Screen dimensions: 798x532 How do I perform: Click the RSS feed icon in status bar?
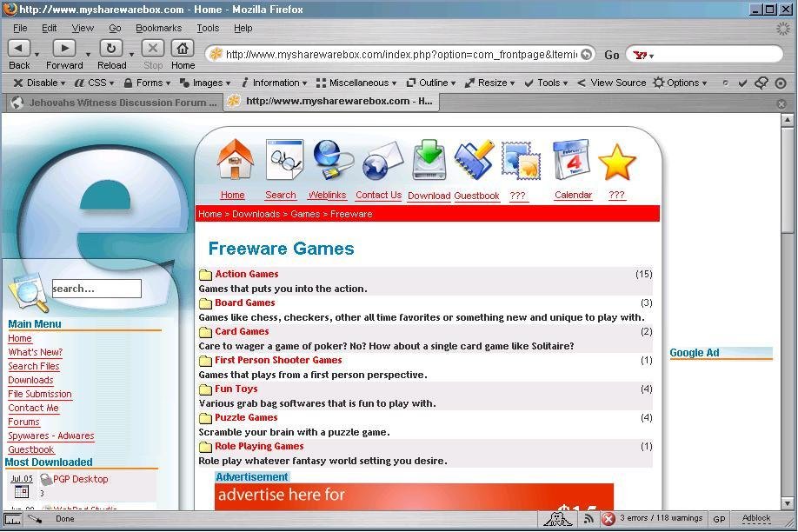tap(589, 519)
